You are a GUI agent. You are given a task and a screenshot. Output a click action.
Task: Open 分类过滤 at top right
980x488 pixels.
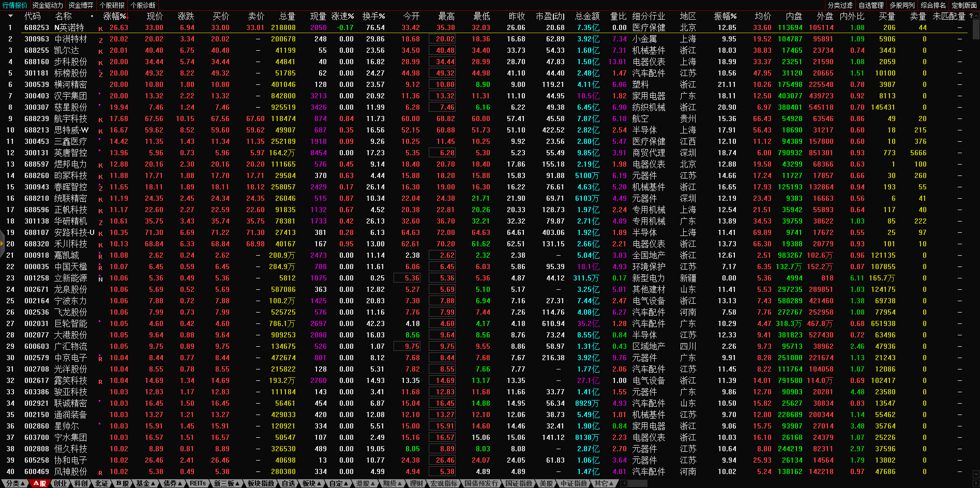pyautogui.click(x=840, y=5)
